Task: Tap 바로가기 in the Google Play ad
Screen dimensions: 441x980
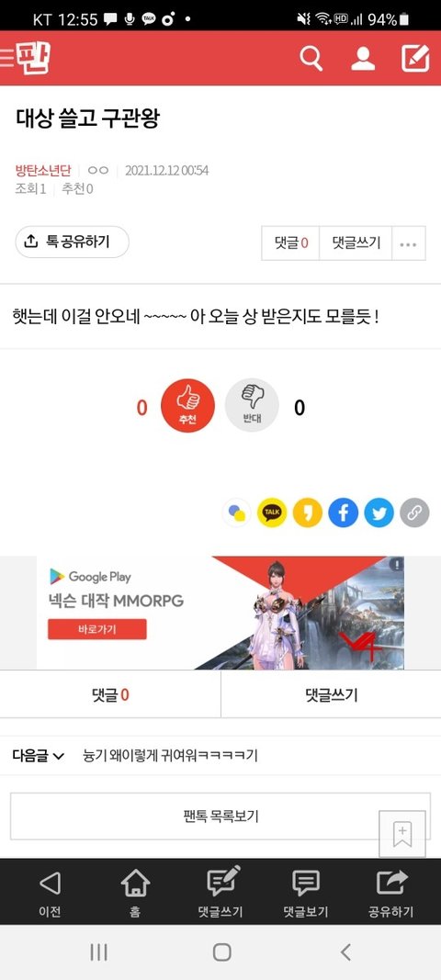Action: 97,629
